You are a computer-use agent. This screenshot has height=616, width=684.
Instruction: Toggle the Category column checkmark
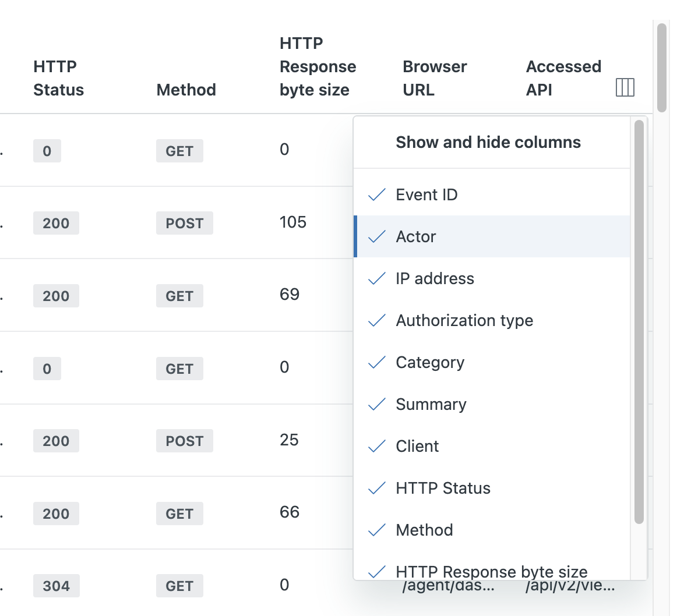pyautogui.click(x=430, y=362)
